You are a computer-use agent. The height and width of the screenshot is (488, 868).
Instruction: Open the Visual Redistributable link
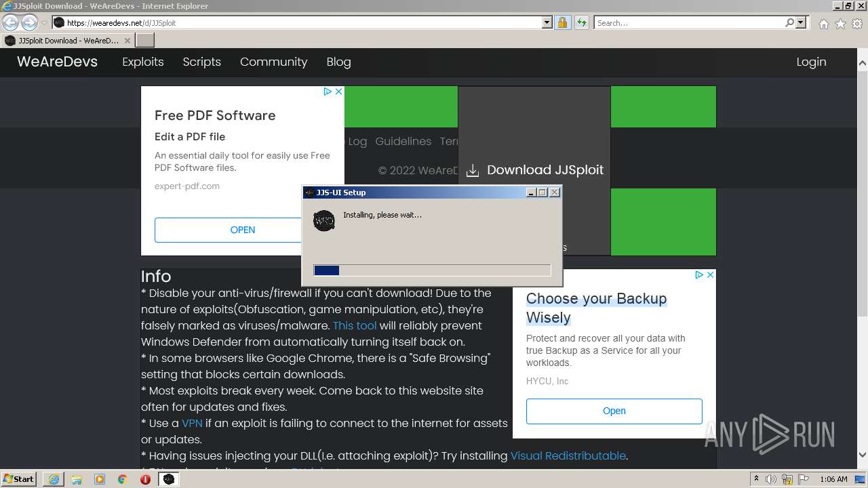pos(568,455)
